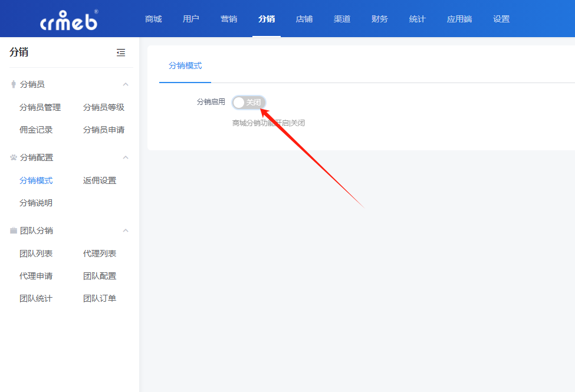575x392 pixels.
Task: Navigate to 设置 in top bar
Action: tap(501, 19)
